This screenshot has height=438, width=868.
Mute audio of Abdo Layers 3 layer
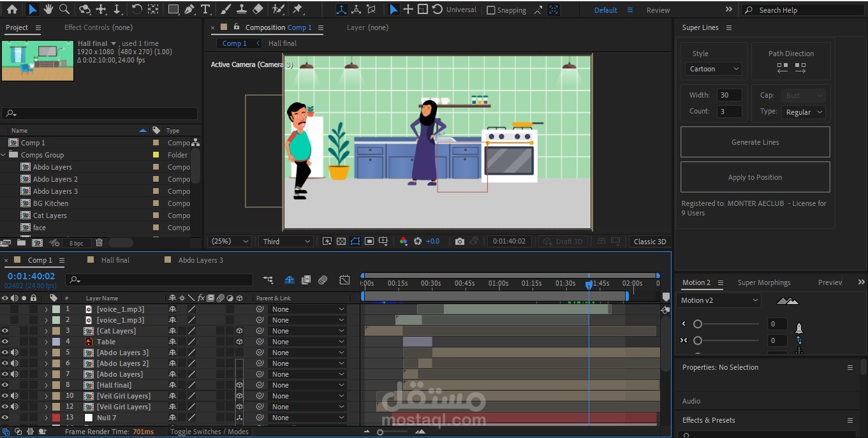coord(14,353)
